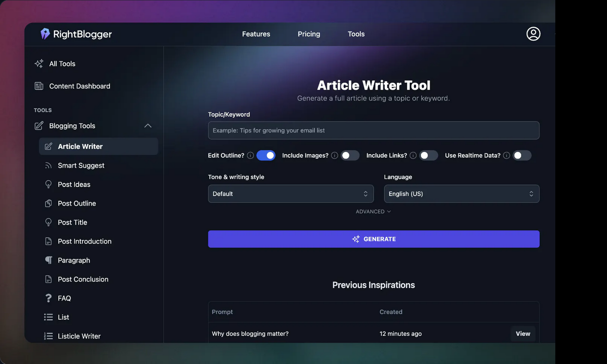Turn on Use Realtime Data

(x=522, y=155)
